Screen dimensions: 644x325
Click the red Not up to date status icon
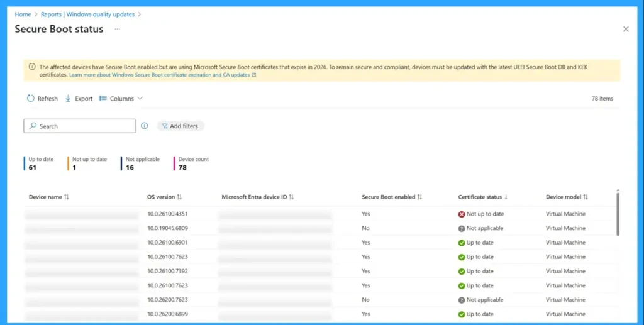point(462,214)
